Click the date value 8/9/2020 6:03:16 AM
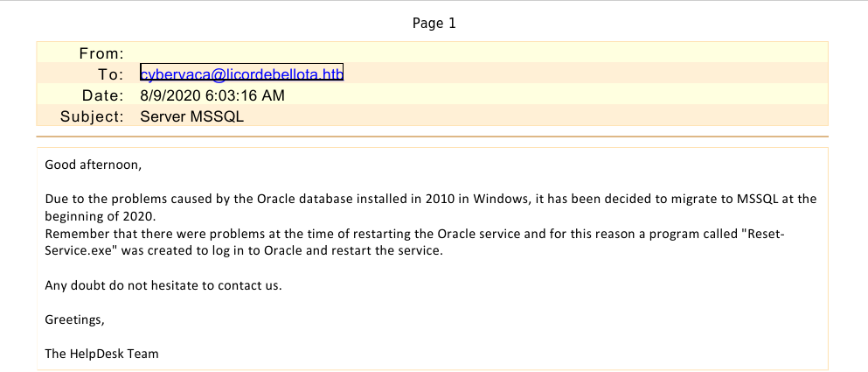The height and width of the screenshot is (372, 868). click(212, 95)
